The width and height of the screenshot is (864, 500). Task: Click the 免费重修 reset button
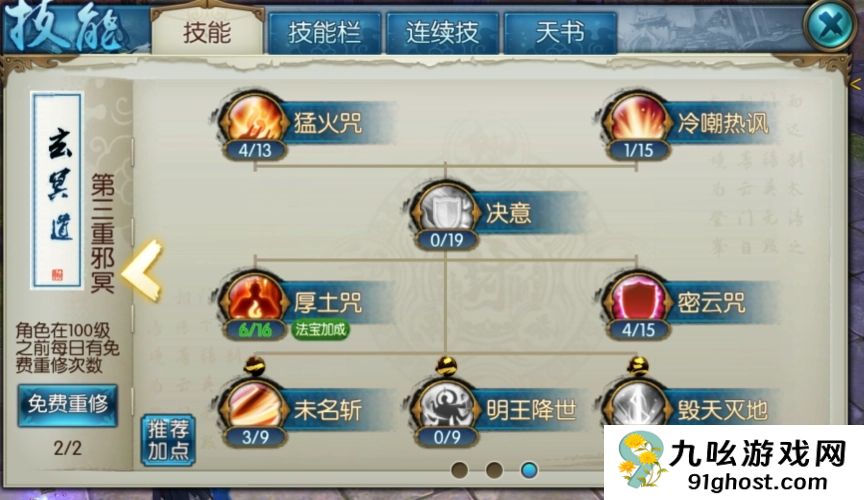pyautogui.click(x=68, y=405)
